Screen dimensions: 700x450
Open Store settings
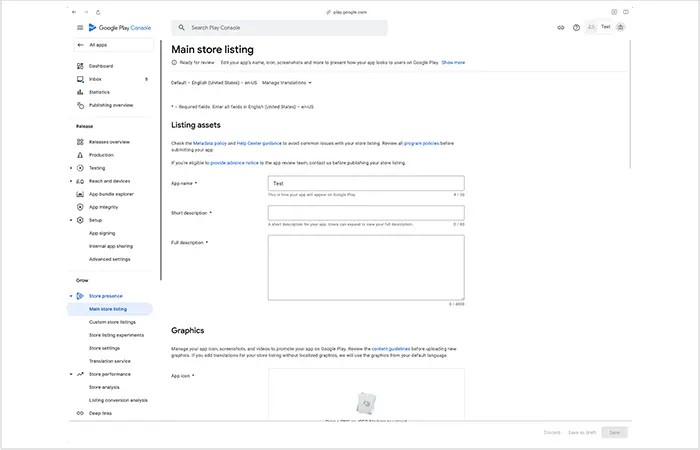(104, 348)
